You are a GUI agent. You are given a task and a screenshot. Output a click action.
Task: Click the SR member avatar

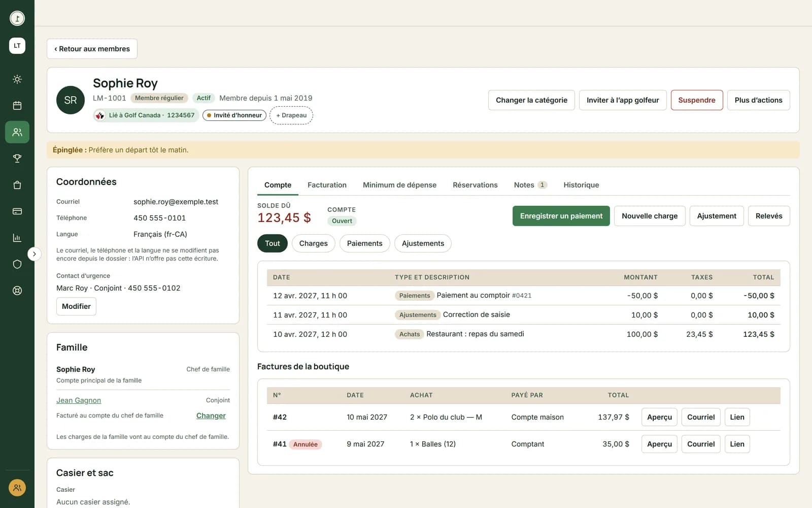71,100
